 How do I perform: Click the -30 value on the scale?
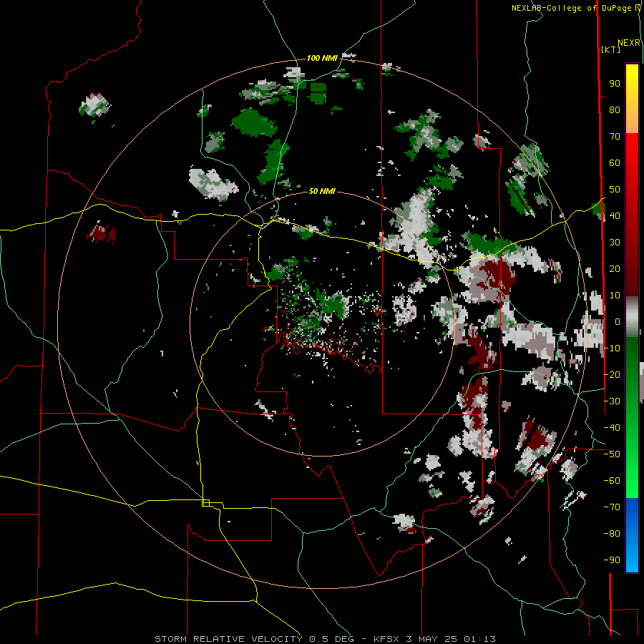pyautogui.click(x=612, y=401)
